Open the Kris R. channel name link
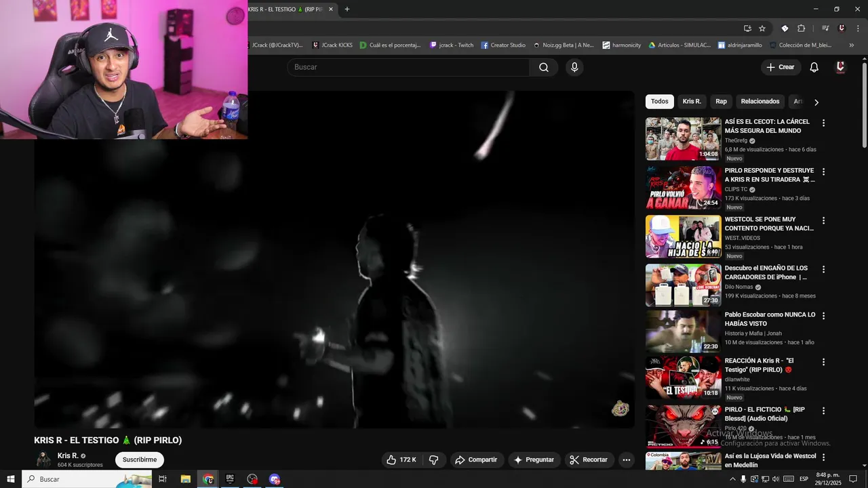868x488 pixels. point(68,455)
